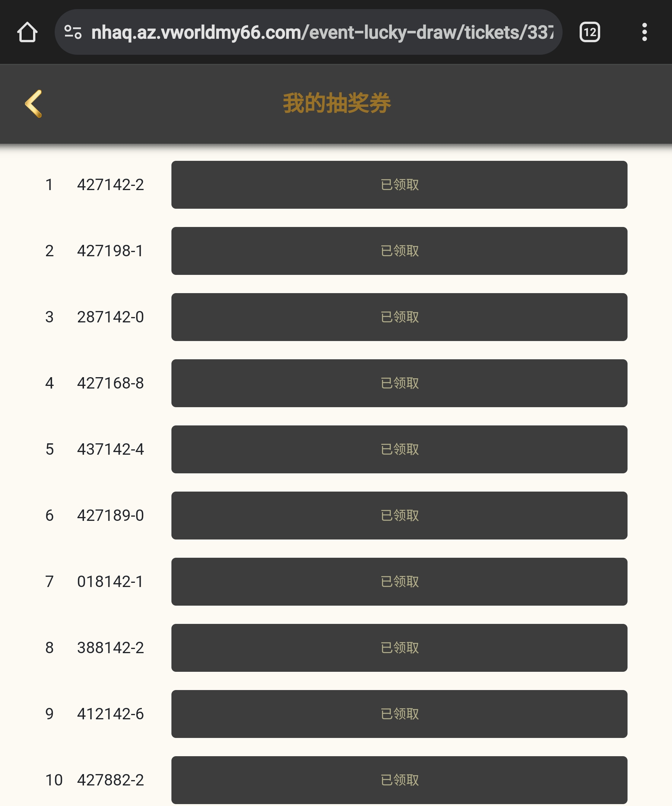Open the browser three-dot menu

644,32
